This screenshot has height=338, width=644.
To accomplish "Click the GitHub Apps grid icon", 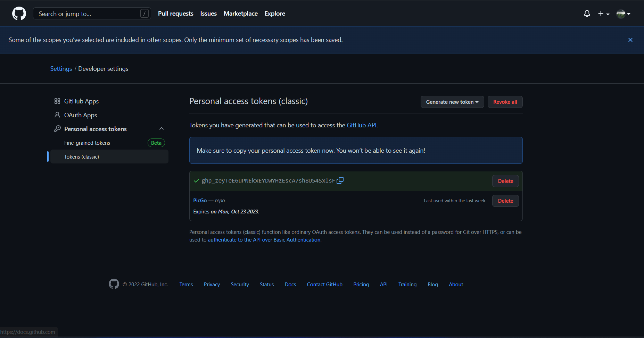I will 57,101.
